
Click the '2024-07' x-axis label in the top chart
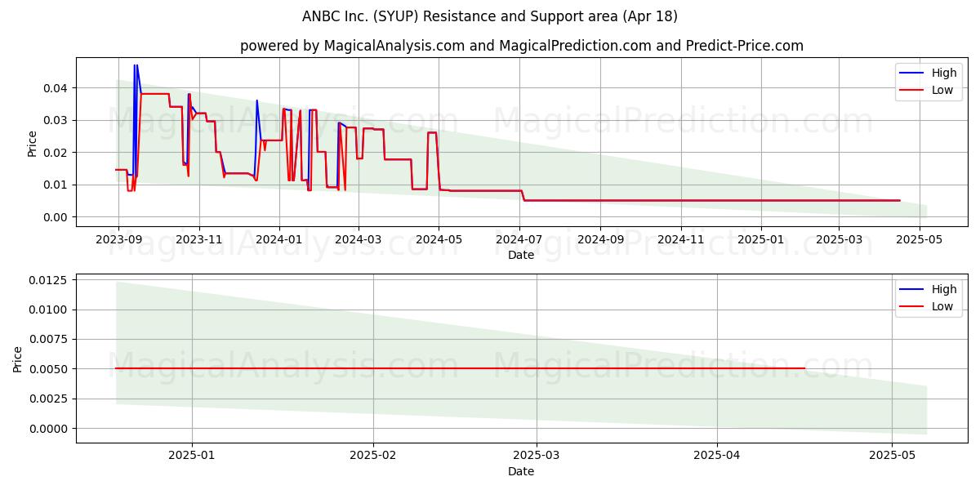pos(519,239)
